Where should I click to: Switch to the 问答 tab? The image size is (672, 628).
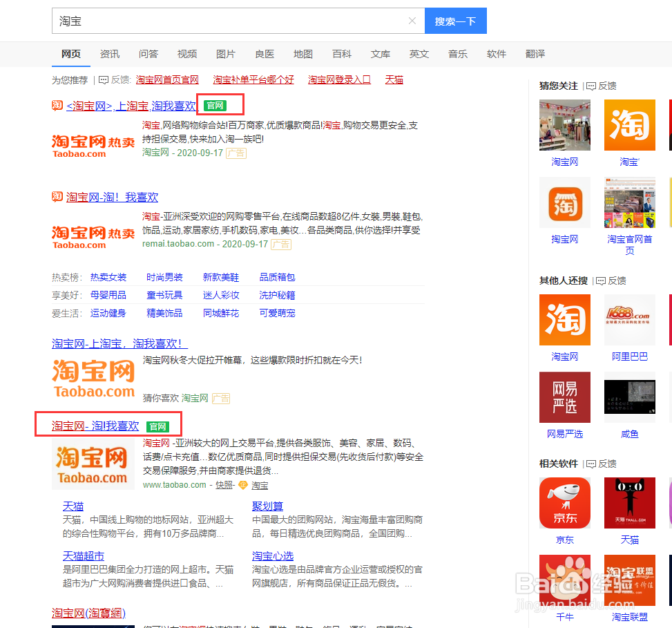click(x=148, y=54)
